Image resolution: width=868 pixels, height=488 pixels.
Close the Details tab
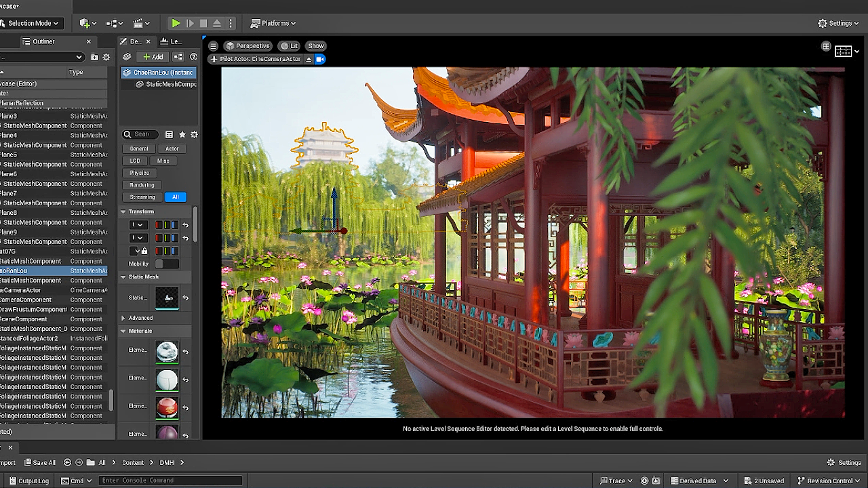click(x=150, y=41)
